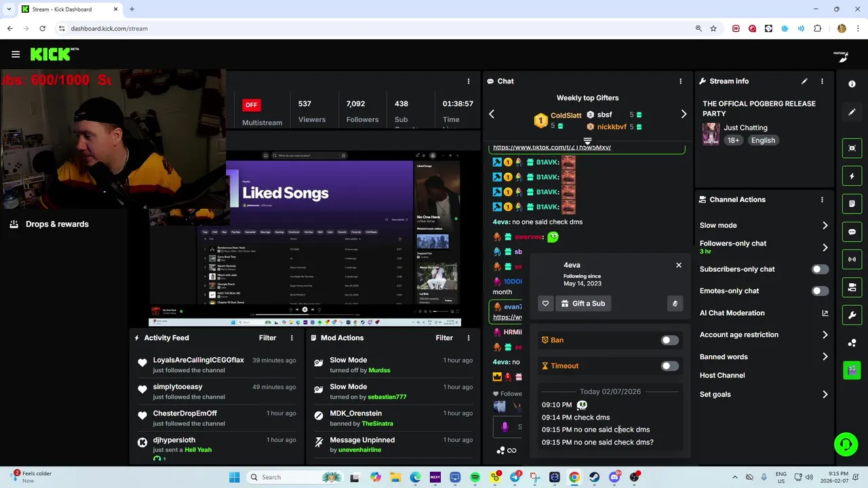Viewport: 868px width, 488px height.
Task: Go to previous weekly top gifters
Action: point(492,115)
